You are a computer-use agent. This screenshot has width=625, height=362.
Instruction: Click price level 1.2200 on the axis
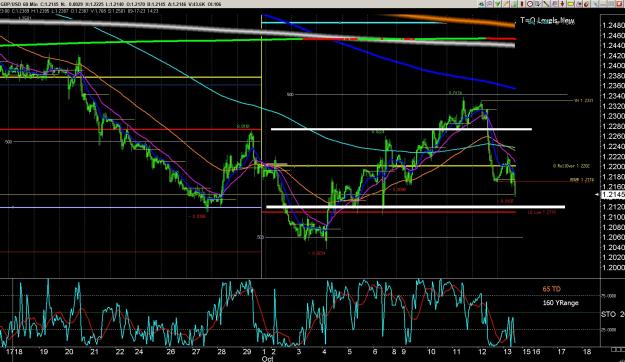coord(613,167)
